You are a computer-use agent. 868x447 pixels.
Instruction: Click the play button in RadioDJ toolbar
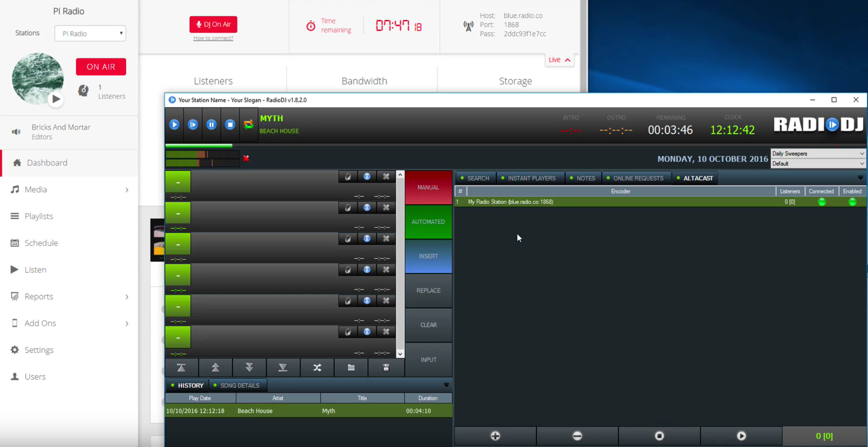174,124
